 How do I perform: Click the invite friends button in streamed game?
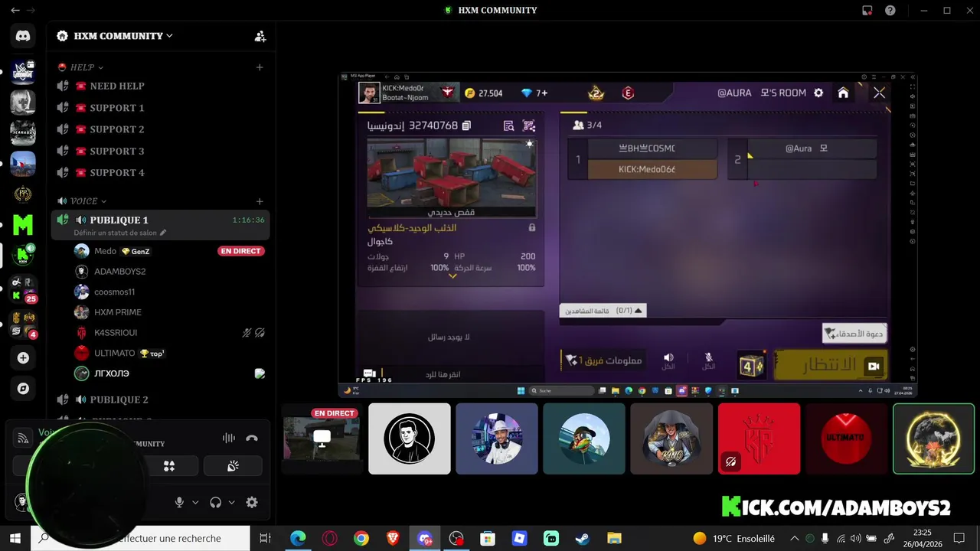[854, 334]
